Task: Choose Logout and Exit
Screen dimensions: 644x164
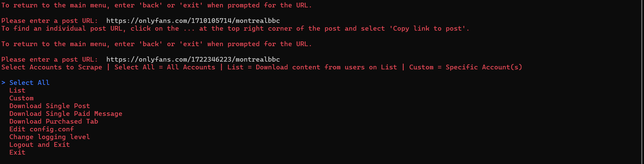Action: coord(39,144)
